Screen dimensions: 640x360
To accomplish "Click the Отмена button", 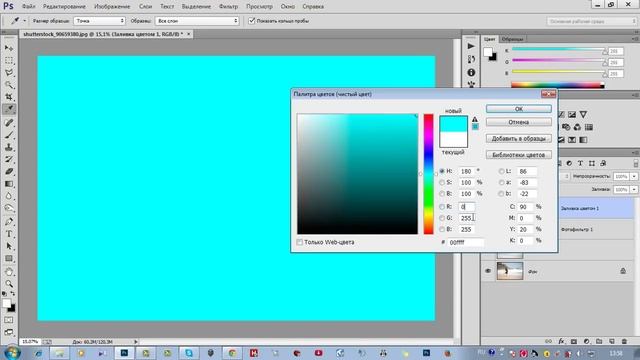I will coord(518,122).
